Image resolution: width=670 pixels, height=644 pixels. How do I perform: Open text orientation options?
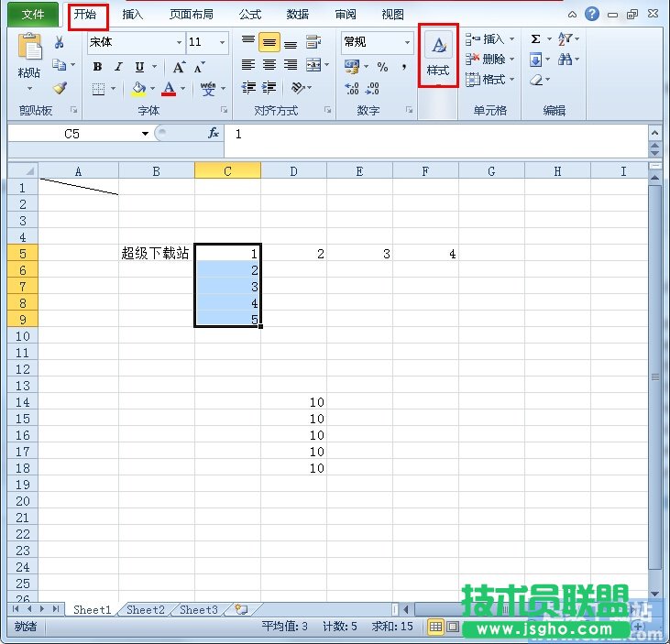298,88
